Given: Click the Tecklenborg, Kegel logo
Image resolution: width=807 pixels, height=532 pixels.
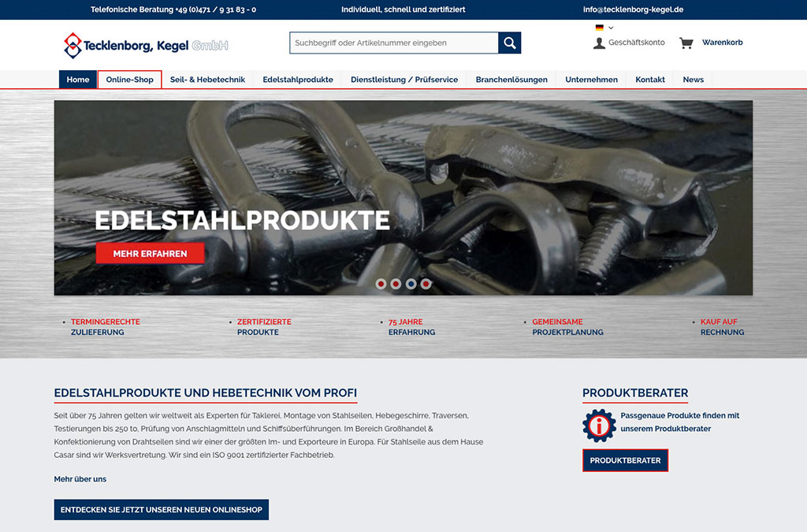Looking at the screenshot, I should pyautogui.click(x=146, y=45).
